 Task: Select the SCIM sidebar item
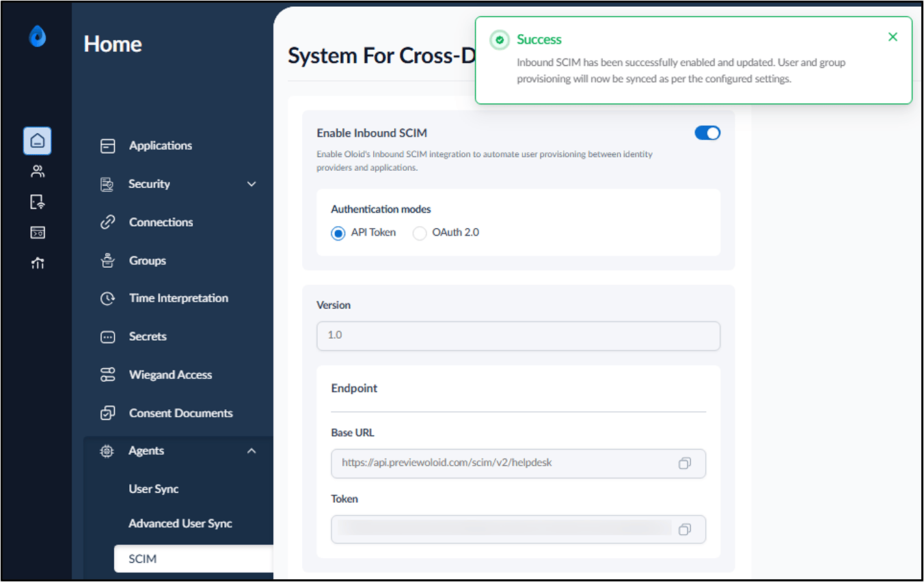194,558
